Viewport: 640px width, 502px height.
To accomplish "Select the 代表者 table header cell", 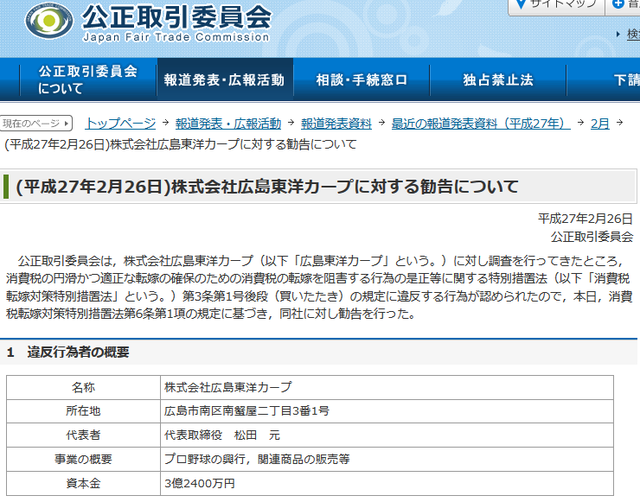I will coord(83,435).
